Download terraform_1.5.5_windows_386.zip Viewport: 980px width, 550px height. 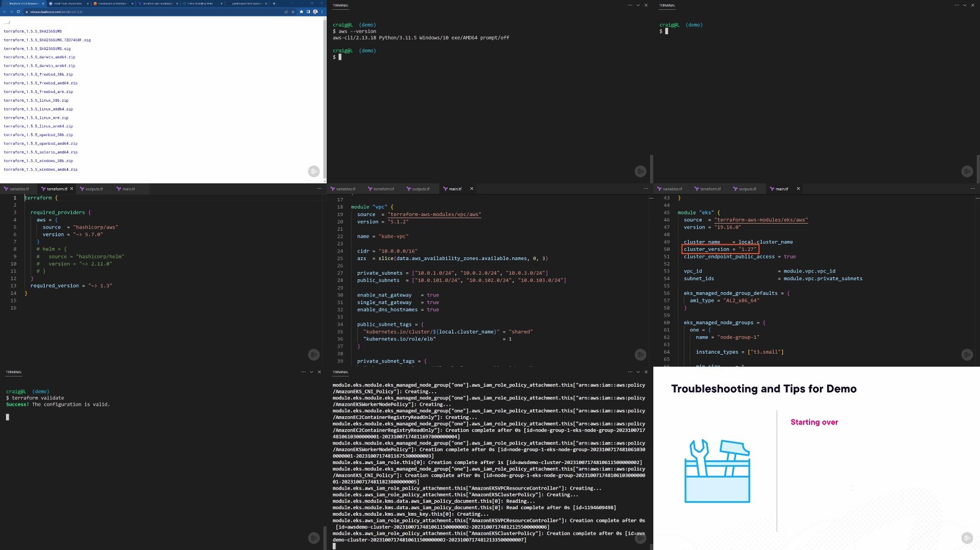click(x=38, y=161)
